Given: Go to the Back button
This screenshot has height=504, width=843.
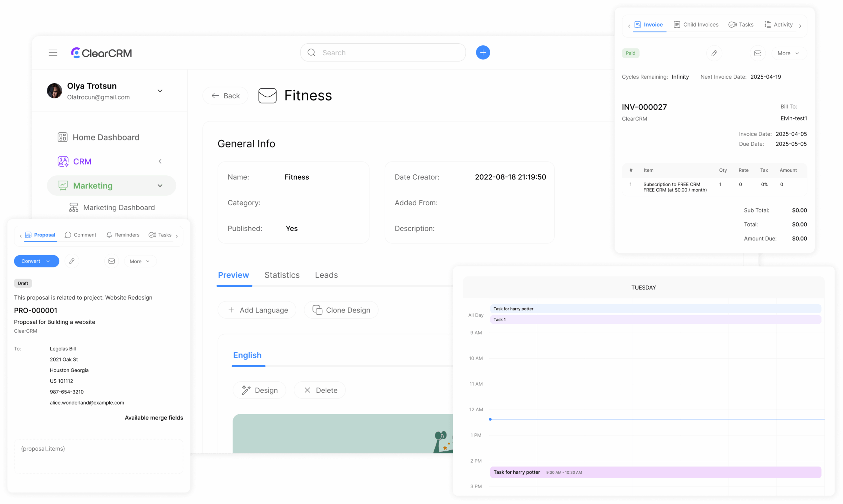Looking at the screenshot, I should click(x=225, y=96).
